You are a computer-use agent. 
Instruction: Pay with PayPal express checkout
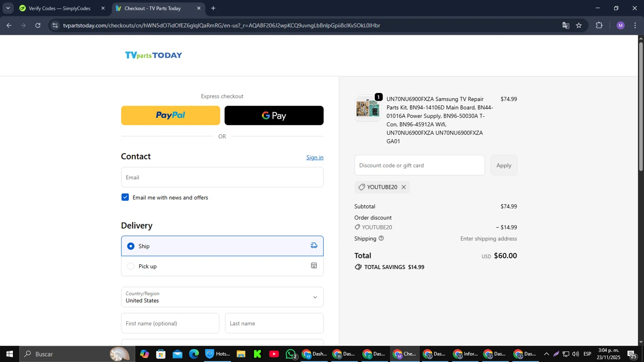170,115
